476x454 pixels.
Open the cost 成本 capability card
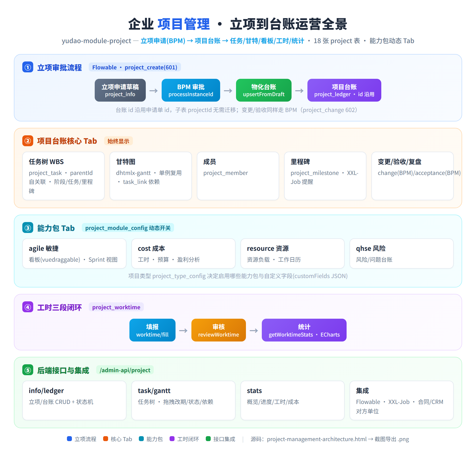pos(183,254)
